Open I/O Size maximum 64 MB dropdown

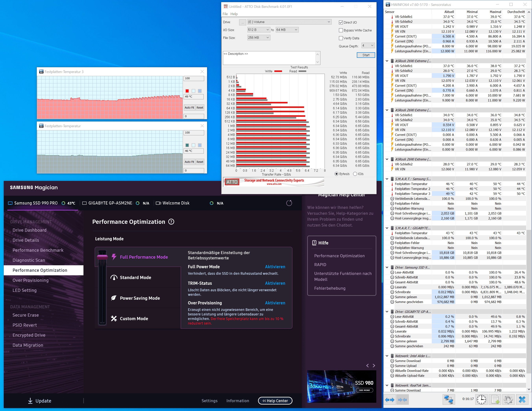click(x=287, y=30)
